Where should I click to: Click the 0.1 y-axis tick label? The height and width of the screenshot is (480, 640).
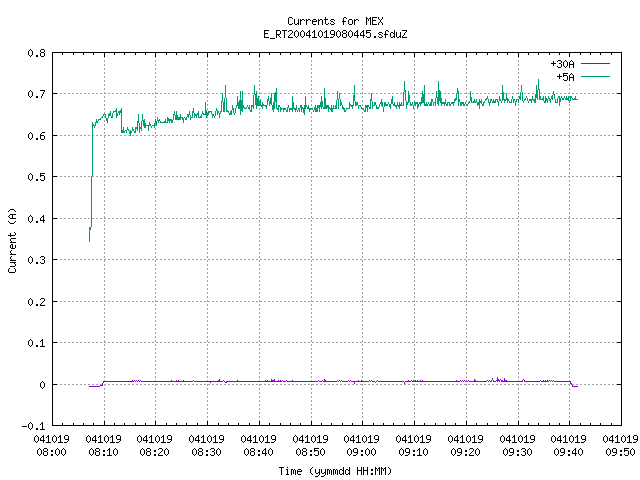click(36, 343)
